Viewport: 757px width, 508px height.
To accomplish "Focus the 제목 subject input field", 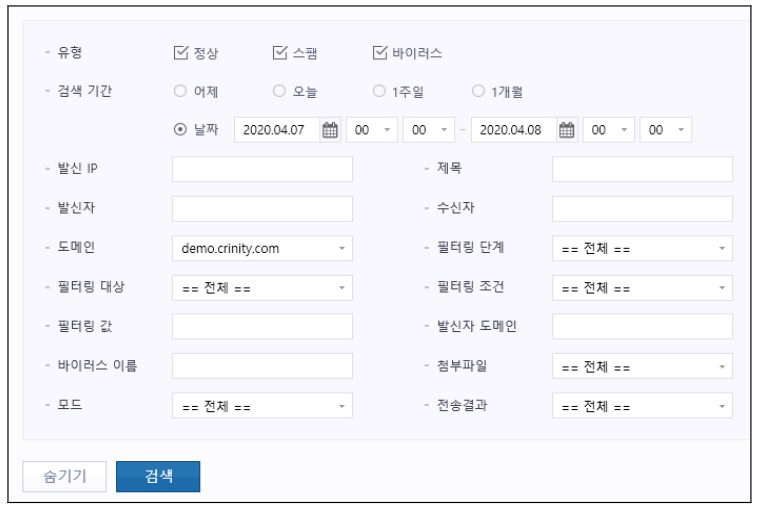I will tap(642, 169).
